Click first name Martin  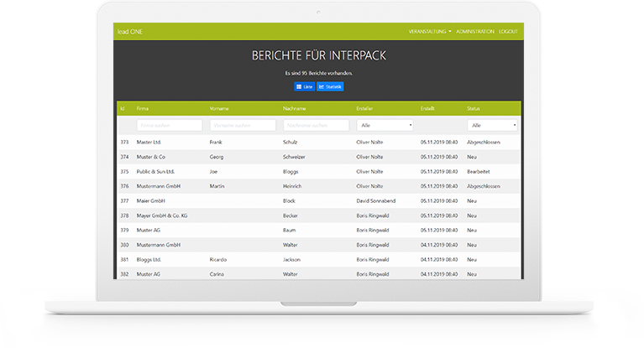pyautogui.click(x=217, y=186)
